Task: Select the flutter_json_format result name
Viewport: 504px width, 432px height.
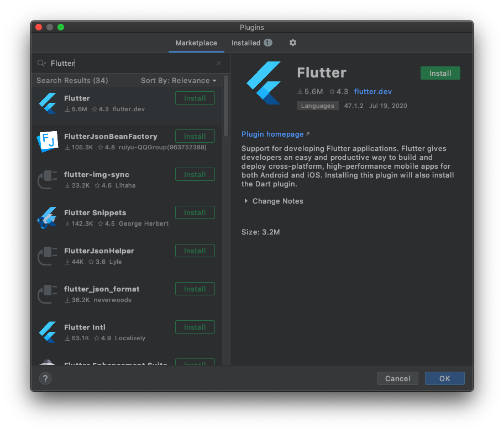Action: [x=102, y=289]
